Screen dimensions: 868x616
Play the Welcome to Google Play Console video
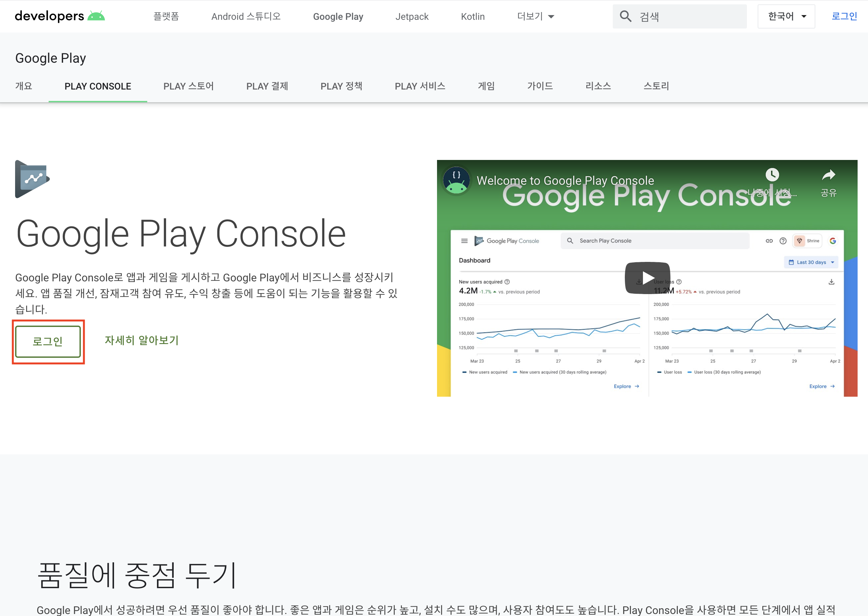(647, 278)
